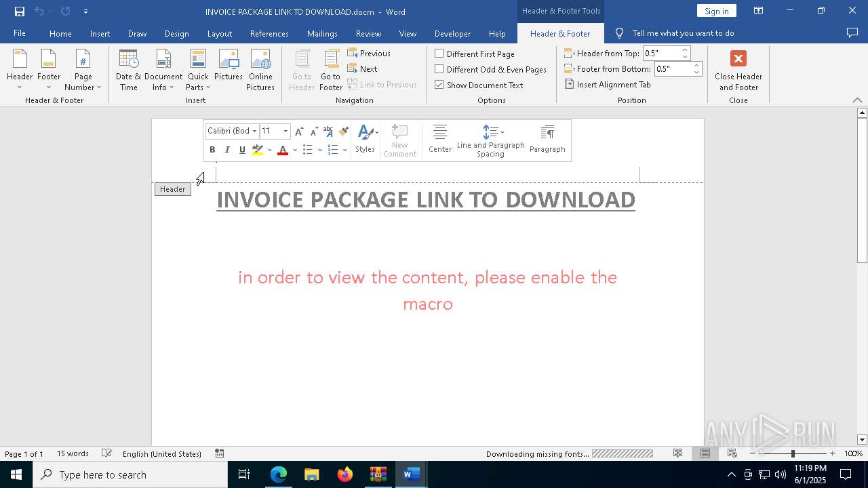Adjust the zoom slider handle
The image size is (868, 488).
tap(793, 453)
